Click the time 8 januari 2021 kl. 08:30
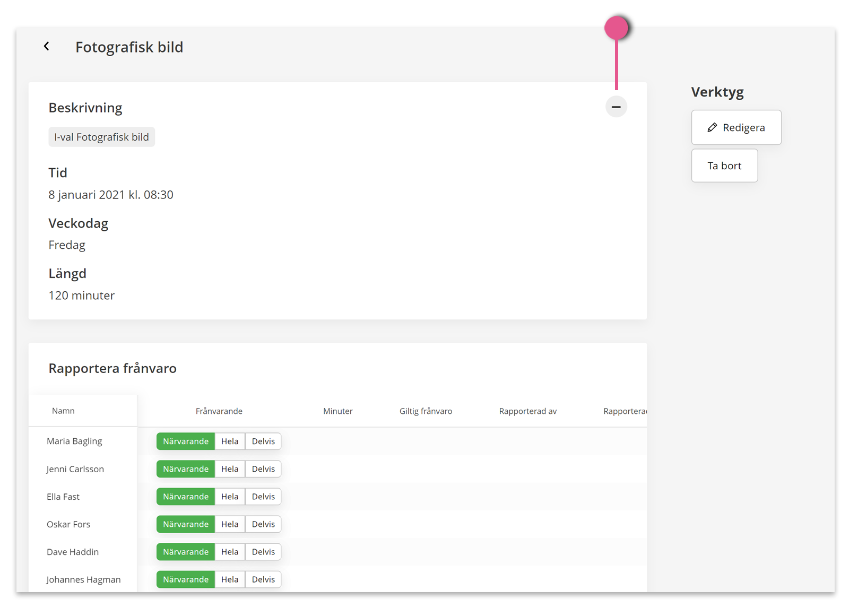Screen dimensions: 858x616 pyautogui.click(x=111, y=195)
